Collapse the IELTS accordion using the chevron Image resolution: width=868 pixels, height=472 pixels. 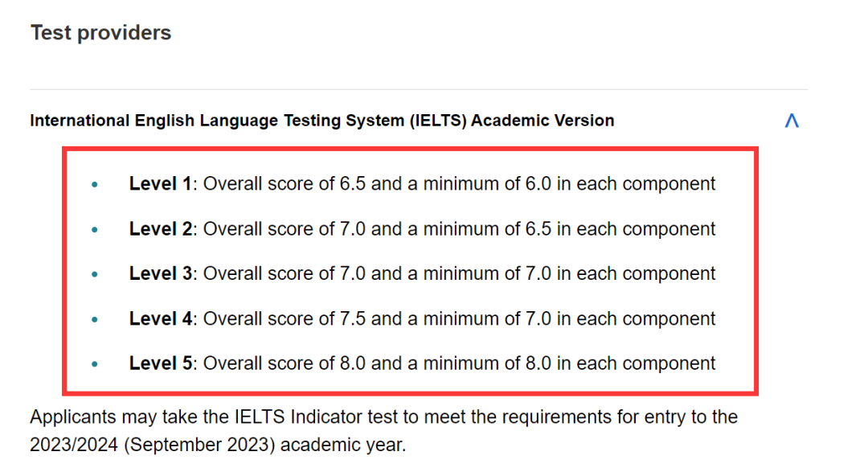(x=792, y=121)
